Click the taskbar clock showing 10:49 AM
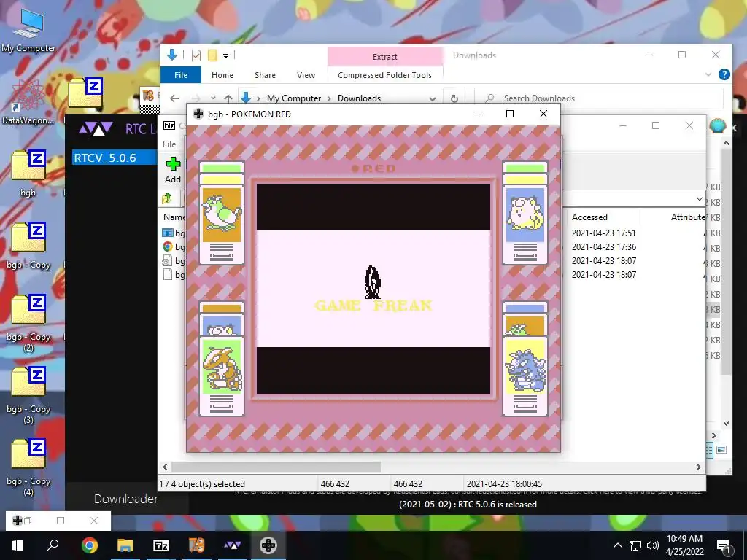Viewport: 747px width, 560px height. (x=684, y=545)
